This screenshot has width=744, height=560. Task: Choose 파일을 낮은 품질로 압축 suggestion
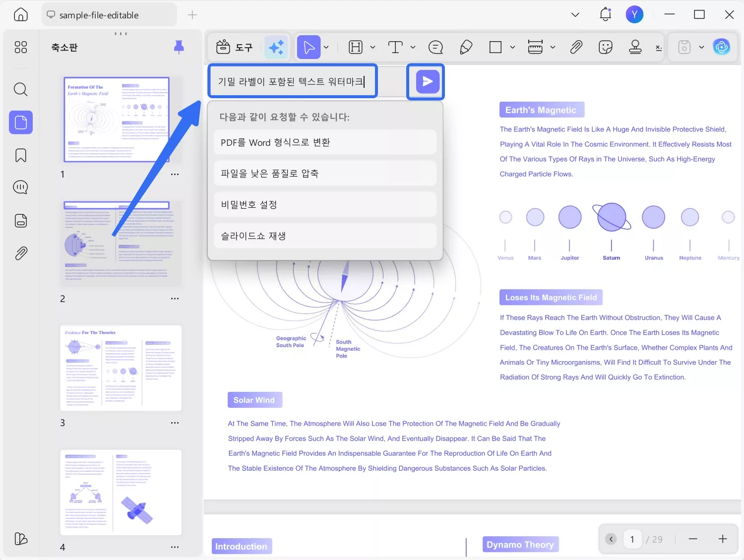325,173
